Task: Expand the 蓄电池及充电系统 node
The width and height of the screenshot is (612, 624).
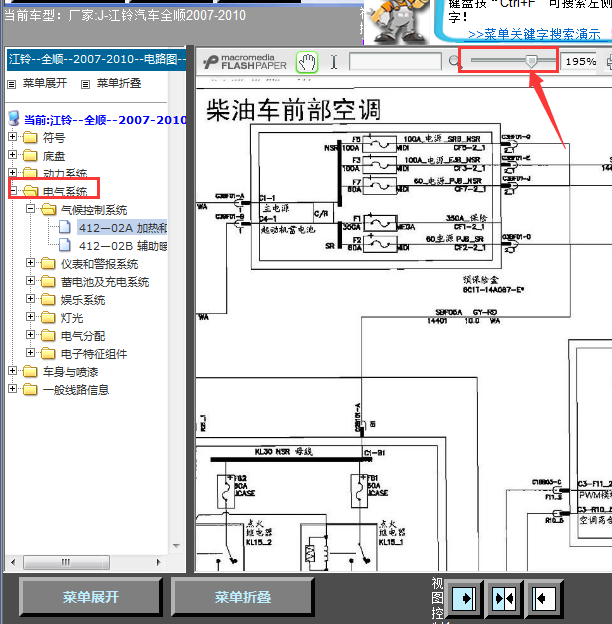Action: [x=30, y=281]
